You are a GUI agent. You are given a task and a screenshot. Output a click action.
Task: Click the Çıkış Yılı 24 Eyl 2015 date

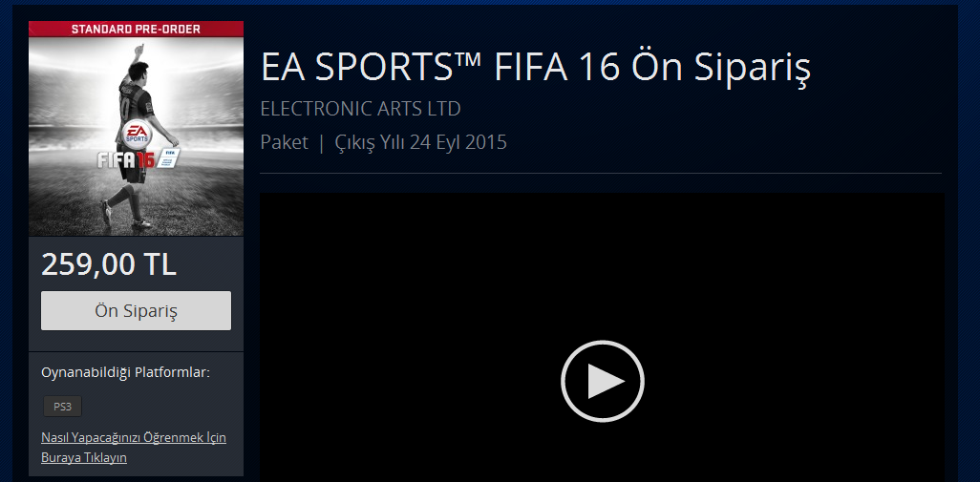click(x=420, y=142)
